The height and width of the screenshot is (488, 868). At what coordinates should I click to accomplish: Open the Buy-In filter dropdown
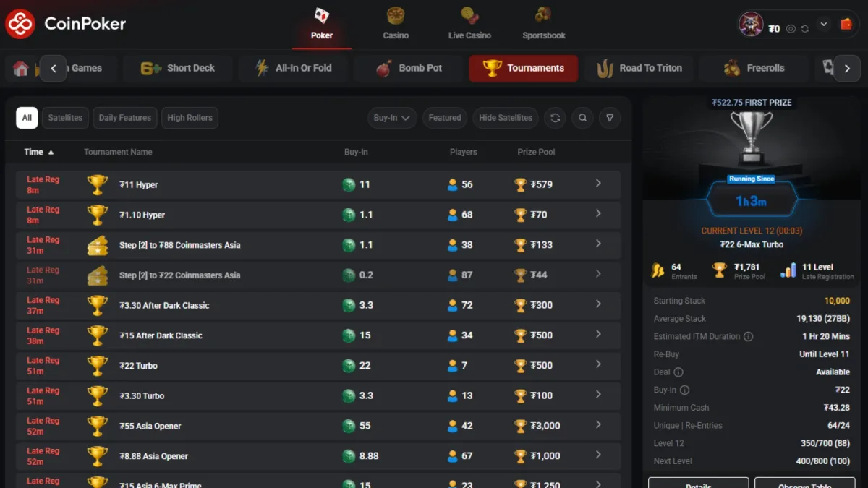click(x=392, y=118)
